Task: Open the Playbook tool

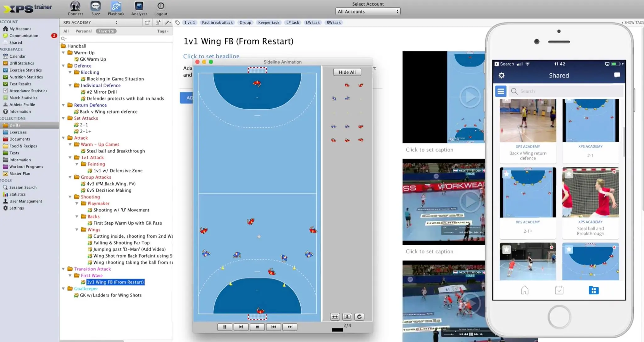Action: [x=116, y=8]
